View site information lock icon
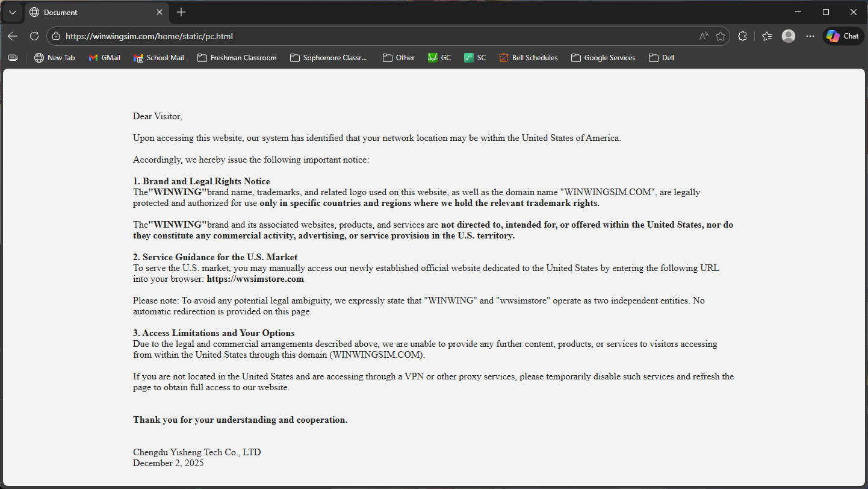 56,36
